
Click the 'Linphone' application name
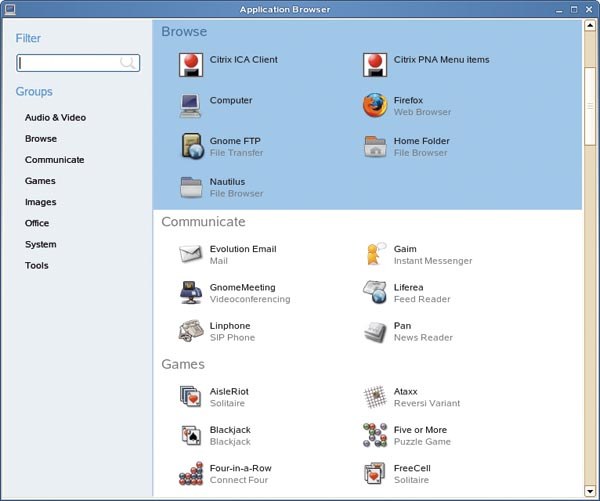[x=230, y=326]
